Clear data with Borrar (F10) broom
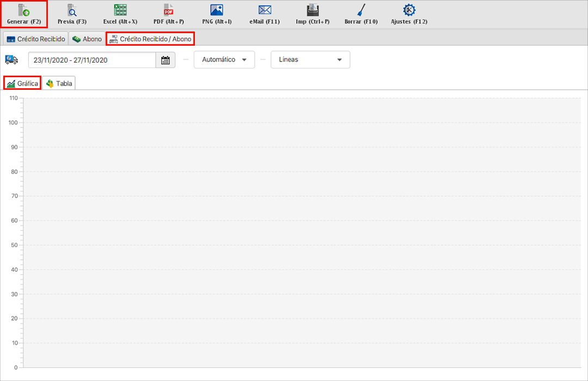 (360, 10)
